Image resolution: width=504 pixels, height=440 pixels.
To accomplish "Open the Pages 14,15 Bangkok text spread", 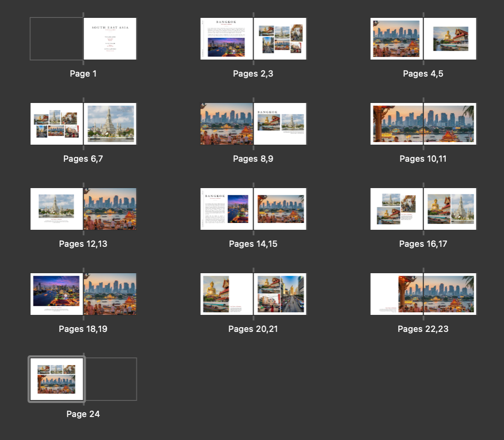I will (x=253, y=209).
